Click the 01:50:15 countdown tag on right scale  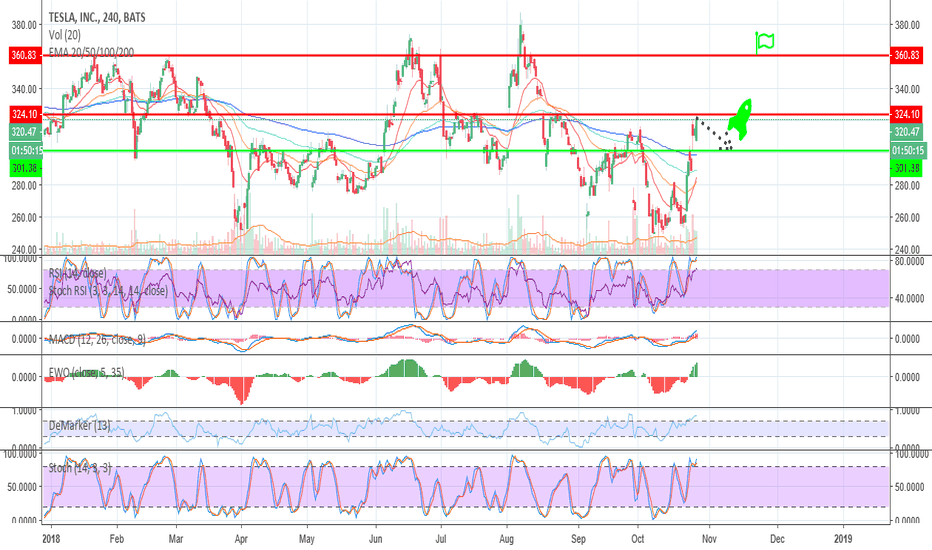pos(907,150)
